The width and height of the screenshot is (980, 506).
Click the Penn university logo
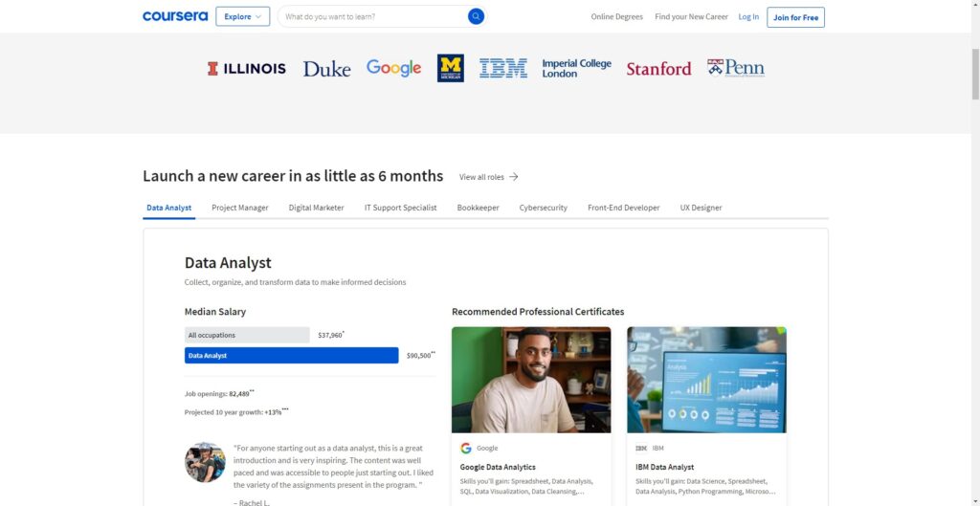pos(735,68)
